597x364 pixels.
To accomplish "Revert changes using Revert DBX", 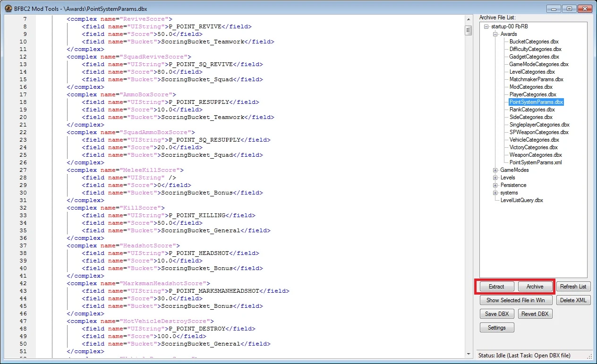I will (x=535, y=313).
